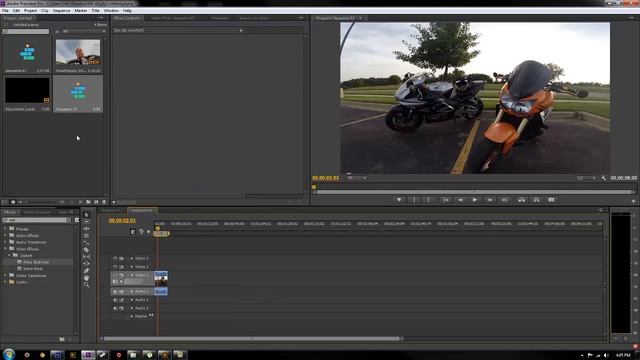
Task: Expand the Audio 1 track
Action: tap(131, 291)
